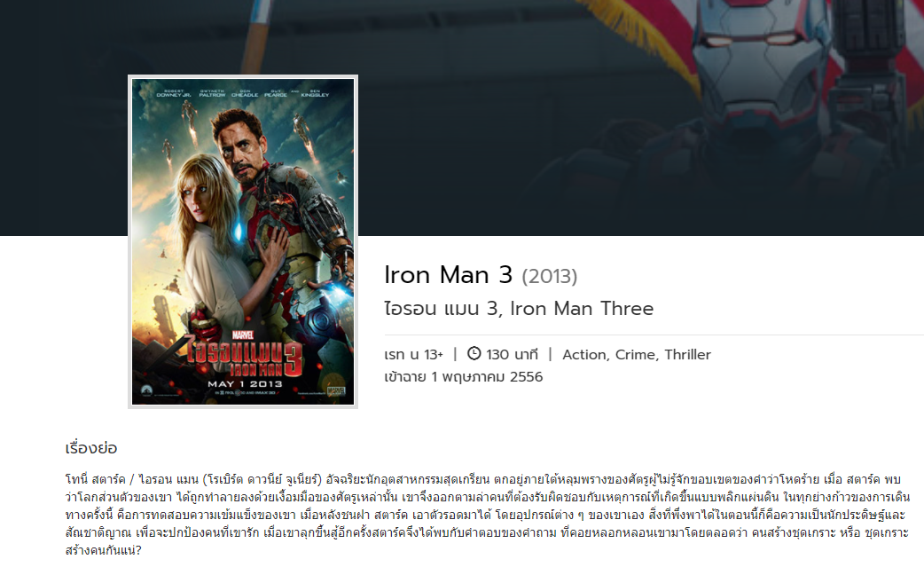Click the Marvel logo on the poster
Image resolution: width=924 pixels, height=567 pixels.
point(243,335)
